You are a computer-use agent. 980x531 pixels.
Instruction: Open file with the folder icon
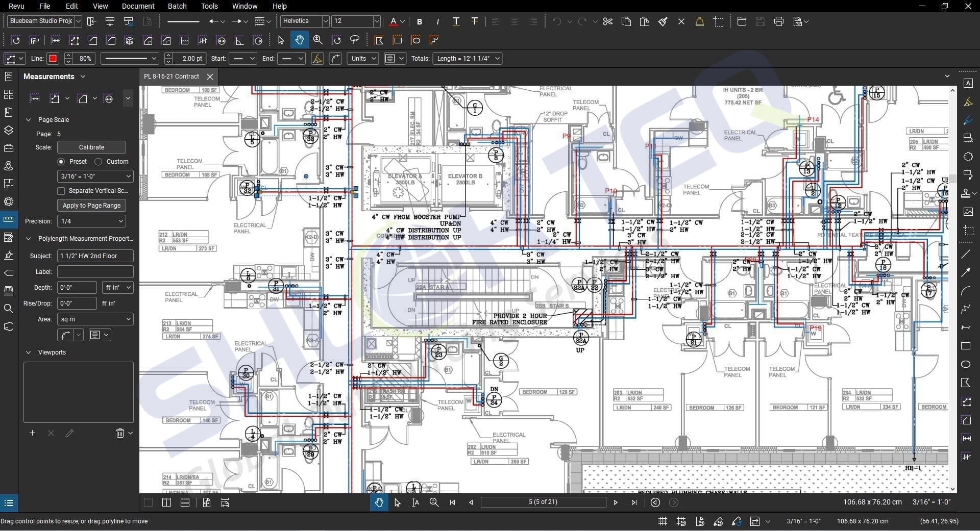pos(742,21)
